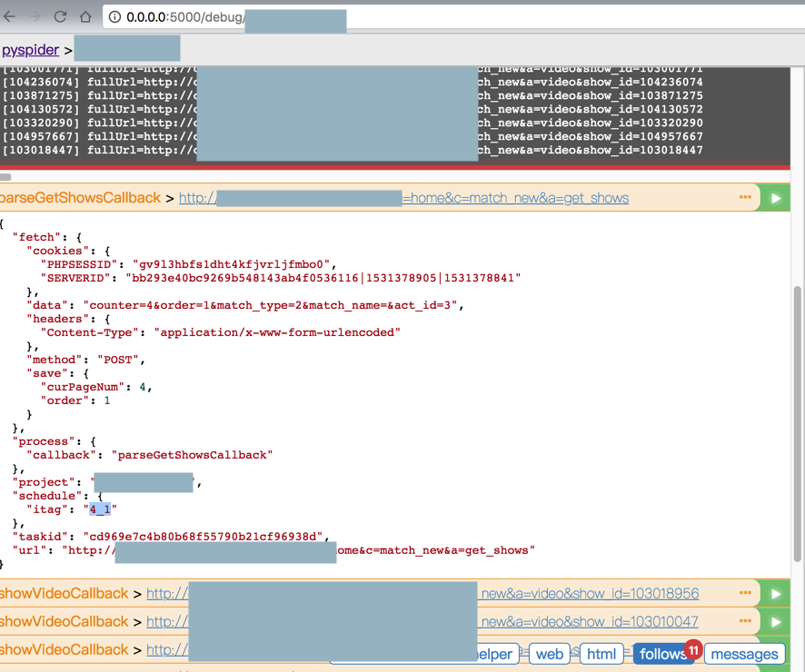Screen dimensions: 805x672
Task: Run the show_id=103018956 task play button
Action: pyautogui.click(x=776, y=594)
